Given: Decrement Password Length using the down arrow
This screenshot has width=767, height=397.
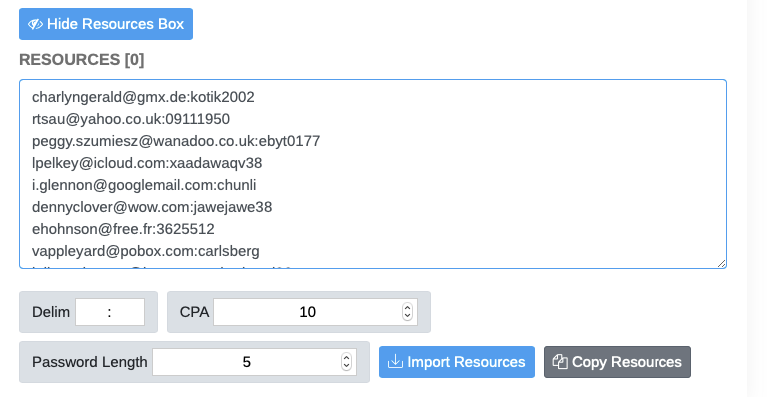Looking at the screenshot, I should coord(346,366).
